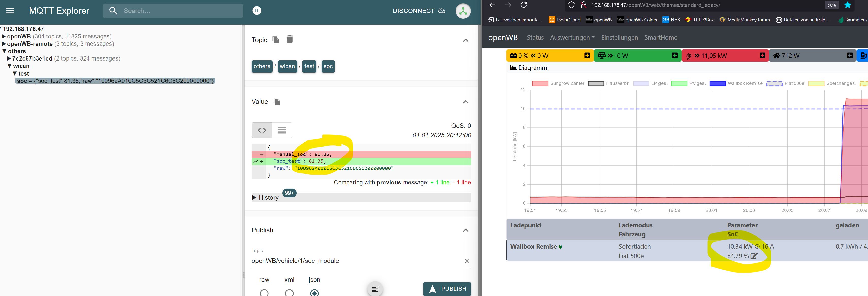Open the Einstellungen menu item
The width and height of the screenshot is (868, 296).
pos(619,37)
